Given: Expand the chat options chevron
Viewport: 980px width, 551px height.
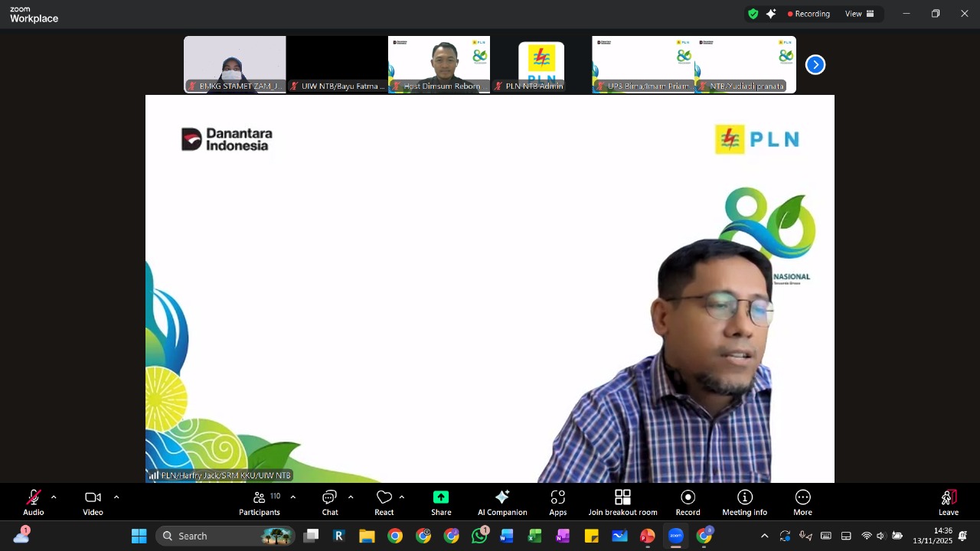Looking at the screenshot, I should point(351,497).
